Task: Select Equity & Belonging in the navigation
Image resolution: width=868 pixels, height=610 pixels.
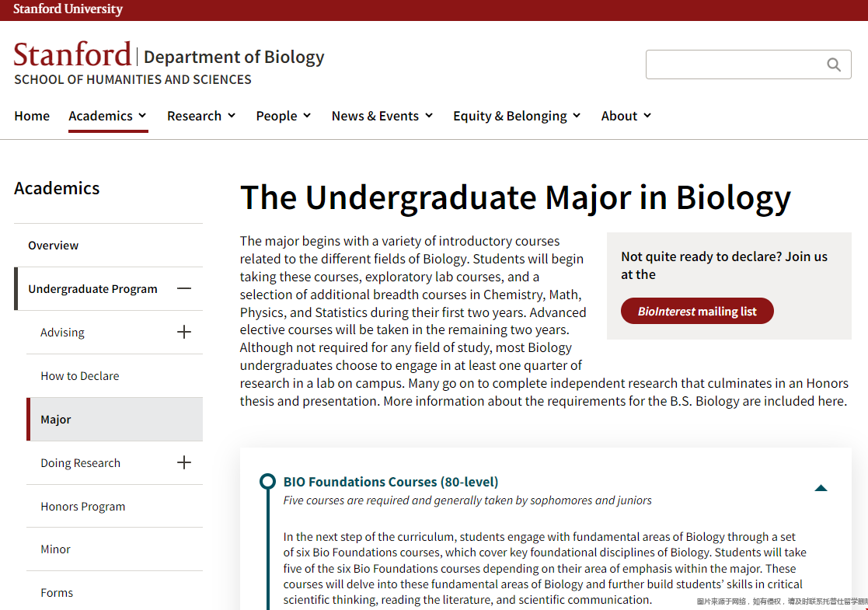Action: pos(510,116)
